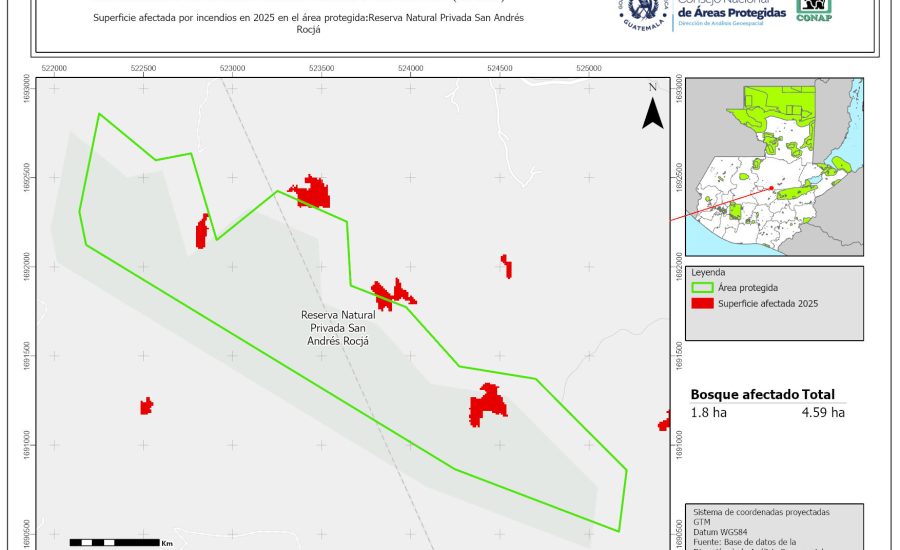
Task: Click the 524000 easting coordinate label
Action: (x=410, y=68)
